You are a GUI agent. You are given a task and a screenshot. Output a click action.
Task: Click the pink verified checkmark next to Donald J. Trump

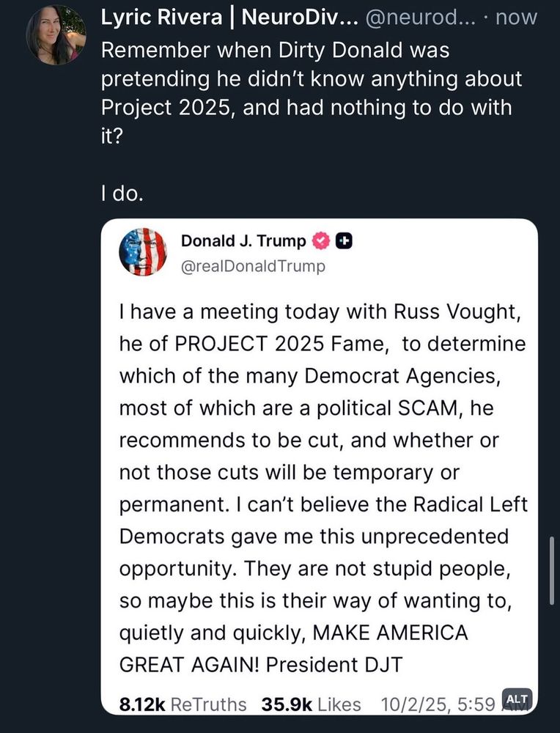(x=320, y=240)
